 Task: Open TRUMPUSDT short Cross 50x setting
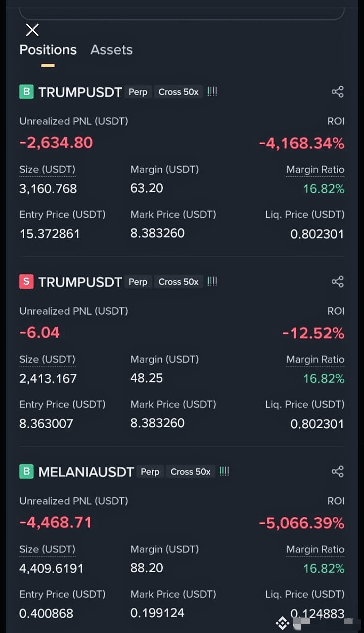[178, 282]
